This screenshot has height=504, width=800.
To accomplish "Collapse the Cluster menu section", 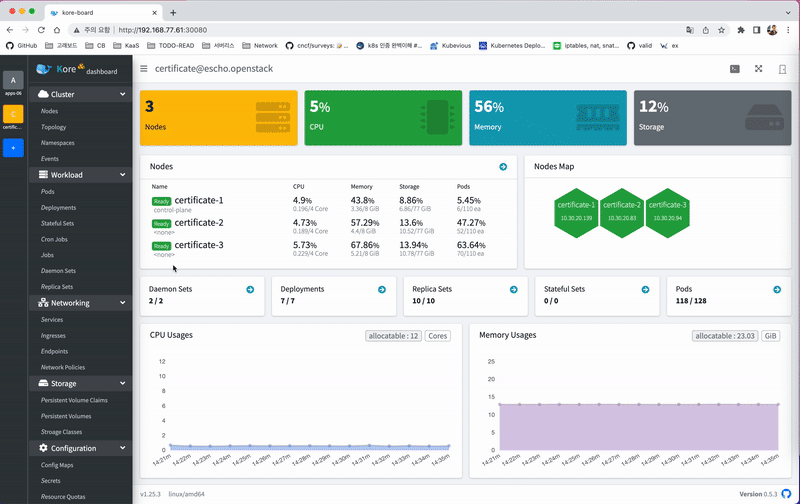I will [x=80, y=94].
